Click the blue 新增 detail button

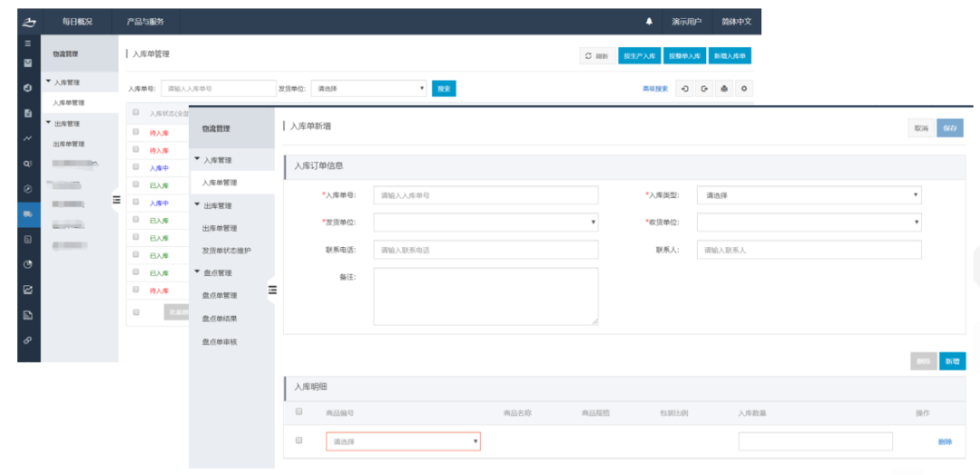pyautogui.click(x=952, y=361)
